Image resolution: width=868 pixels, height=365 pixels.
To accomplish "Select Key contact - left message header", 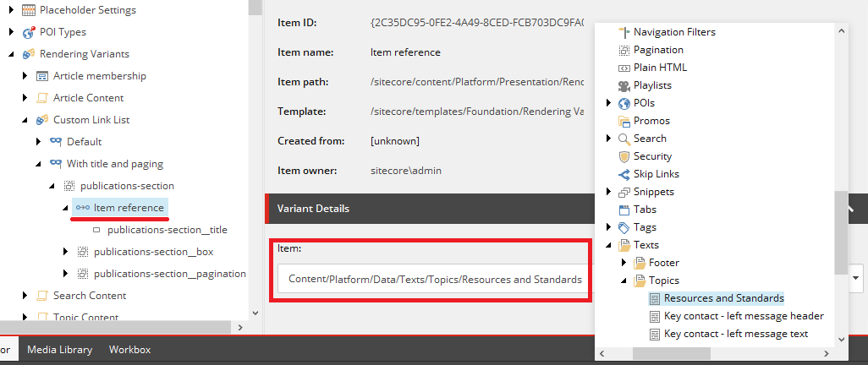I will [x=743, y=316].
